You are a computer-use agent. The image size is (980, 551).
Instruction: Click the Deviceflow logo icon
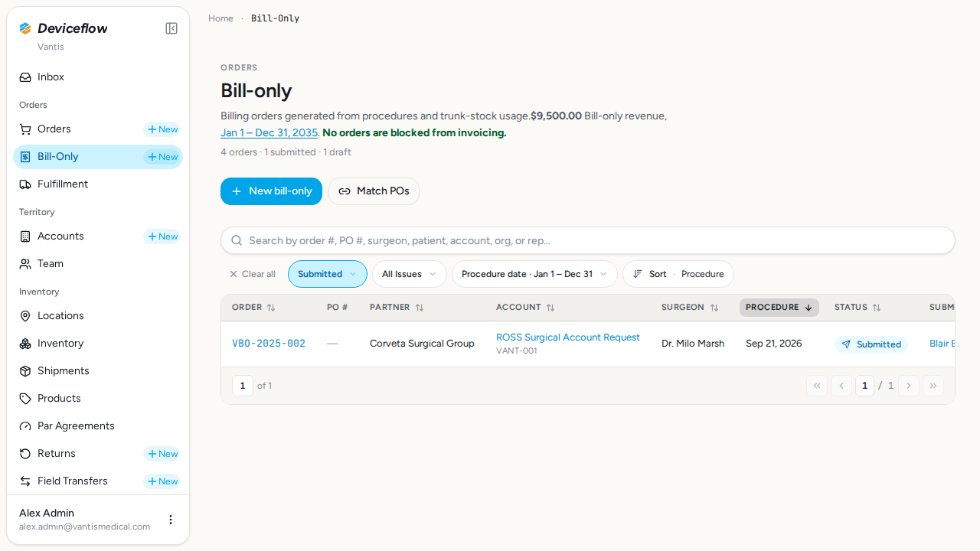coord(25,28)
